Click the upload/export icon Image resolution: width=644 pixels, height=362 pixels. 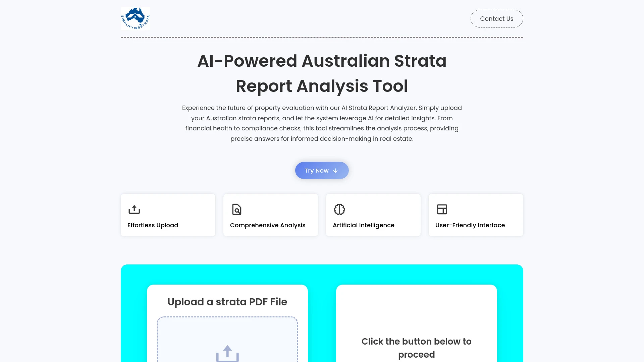[134, 209]
